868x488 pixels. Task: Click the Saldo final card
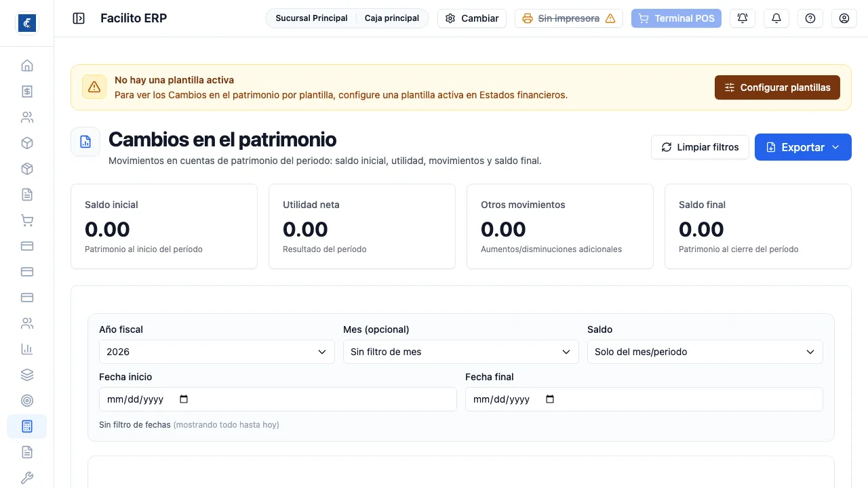click(758, 226)
